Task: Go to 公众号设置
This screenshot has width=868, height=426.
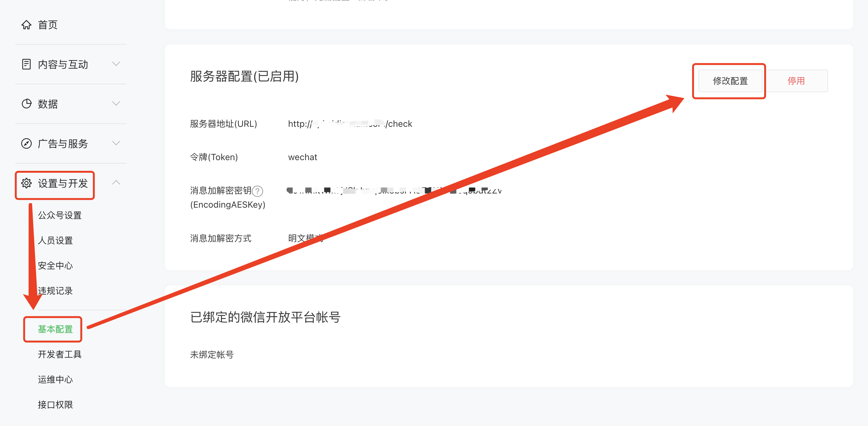Action: pos(60,215)
